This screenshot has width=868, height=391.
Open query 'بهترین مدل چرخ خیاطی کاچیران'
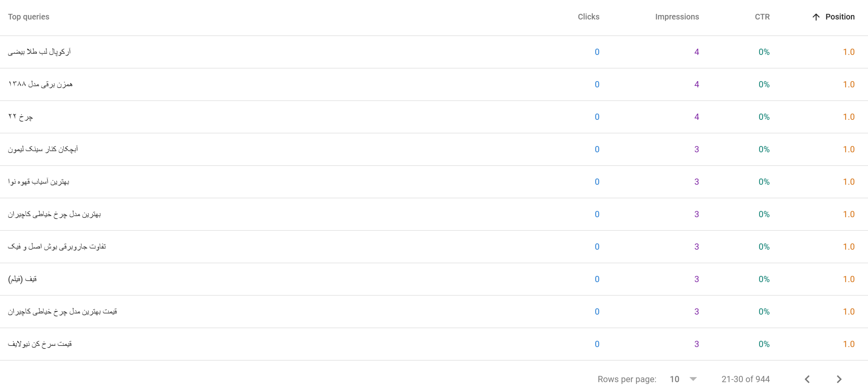tap(434, 214)
